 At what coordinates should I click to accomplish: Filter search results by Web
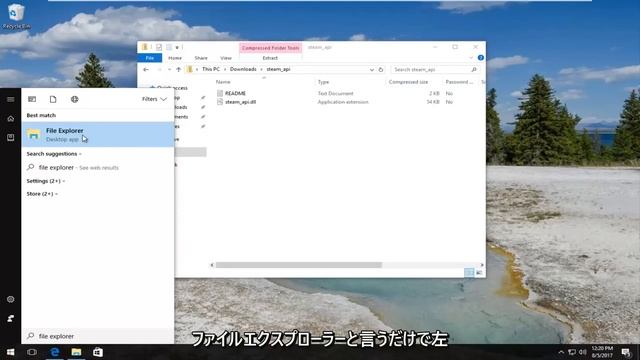click(x=74, y=99)
